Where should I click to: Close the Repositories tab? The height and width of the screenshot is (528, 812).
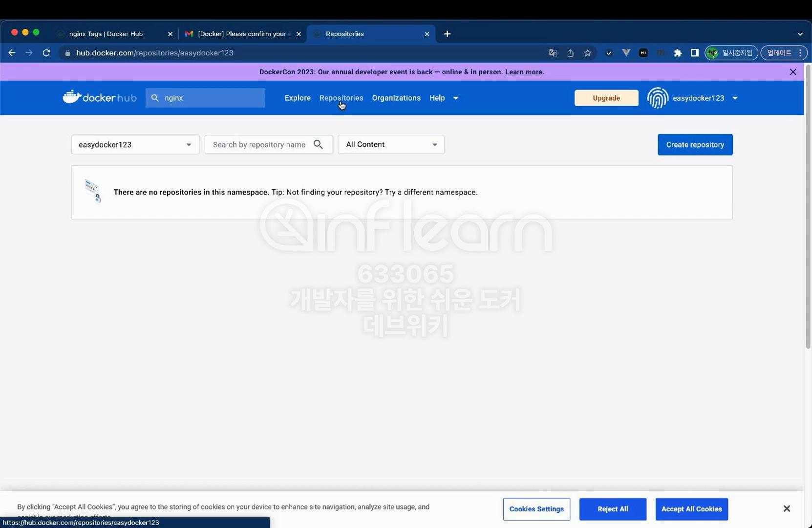tap(427, 34)
